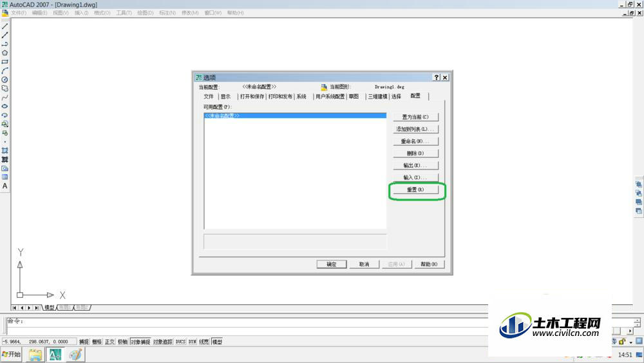Select the Ellipse Arc tool
The height and width of the screenshot is (363, 644).
(5, 115)
